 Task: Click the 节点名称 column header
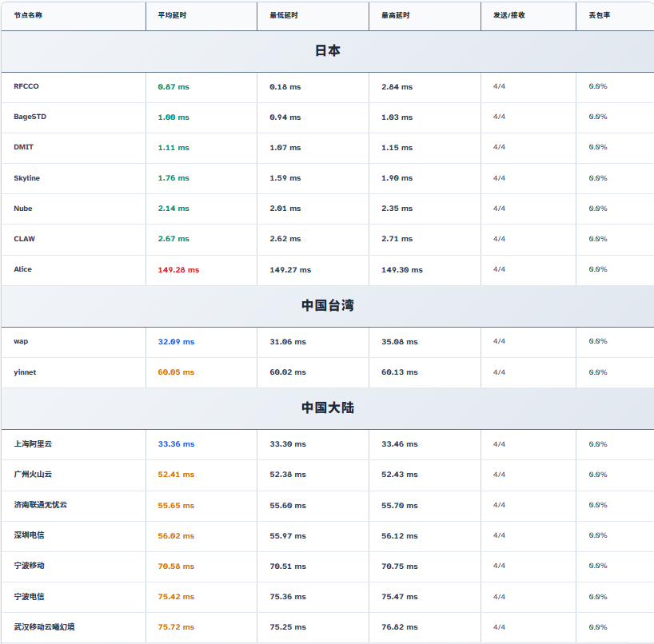[28, 15]
